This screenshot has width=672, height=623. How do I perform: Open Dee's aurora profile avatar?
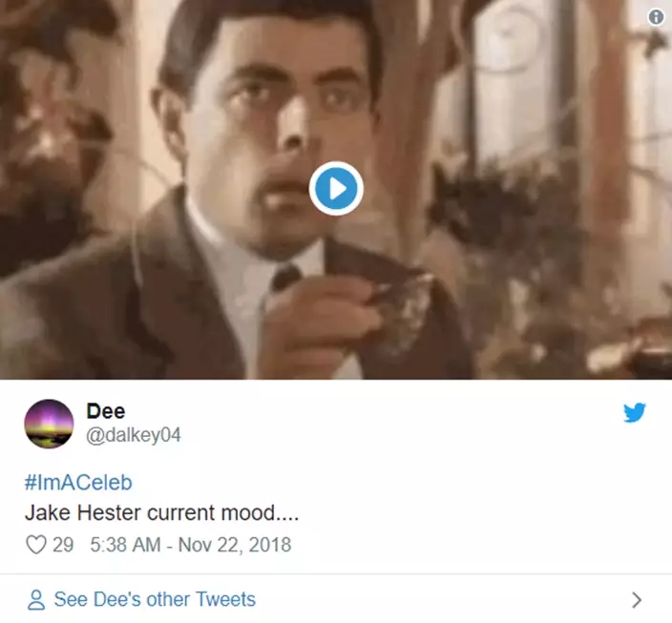pos(49,424)
